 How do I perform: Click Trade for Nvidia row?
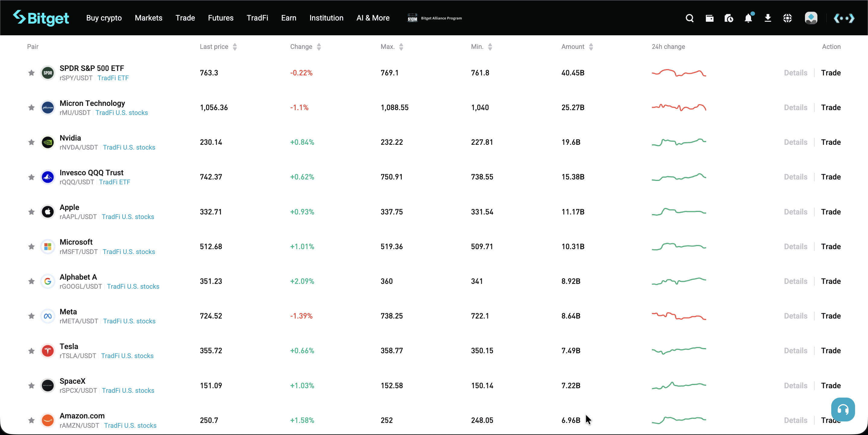pyautogui.click(x=831, y=142)
